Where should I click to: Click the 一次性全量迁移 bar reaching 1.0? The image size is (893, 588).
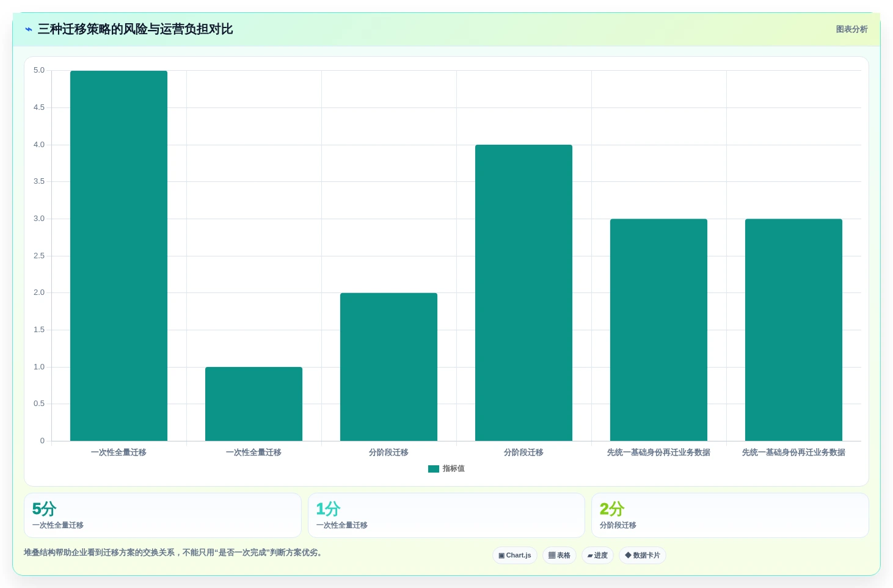click(253, 404)
